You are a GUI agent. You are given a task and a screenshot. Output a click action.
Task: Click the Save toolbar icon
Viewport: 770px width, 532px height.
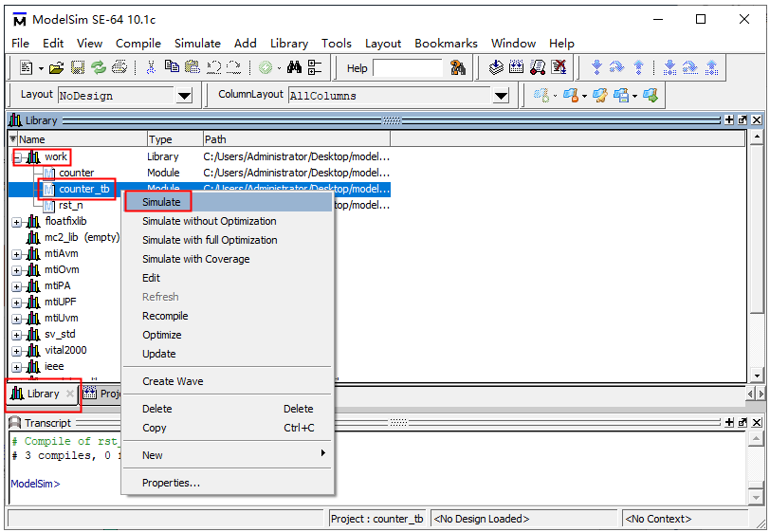click(x=78, y=68)
